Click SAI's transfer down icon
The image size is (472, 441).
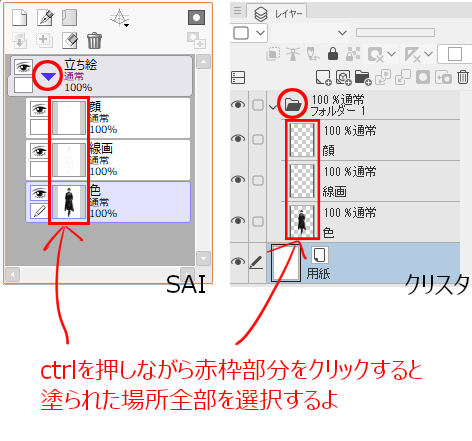(x=19, y=40)
